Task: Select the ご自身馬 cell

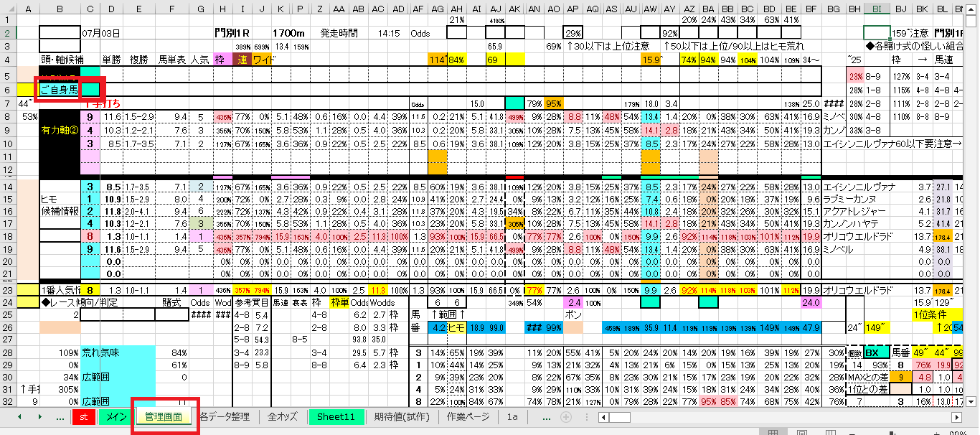Action: pos(60,89)
